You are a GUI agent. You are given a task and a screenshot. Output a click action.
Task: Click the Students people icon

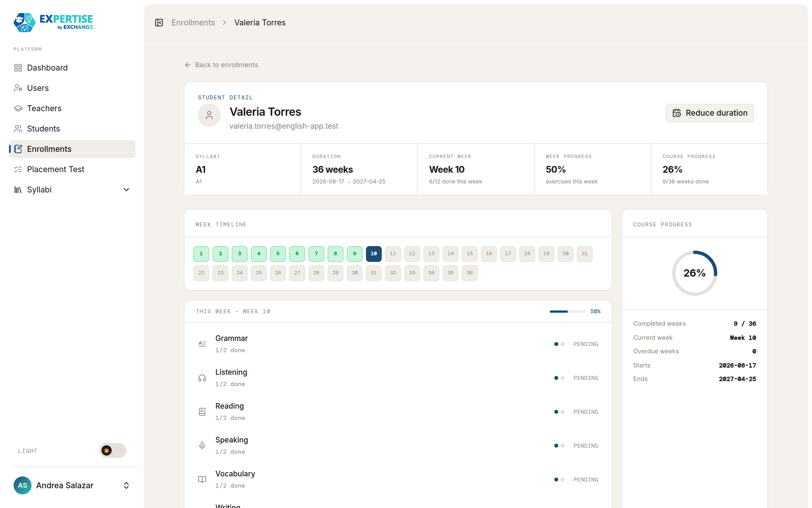click(x=18, y=129)
